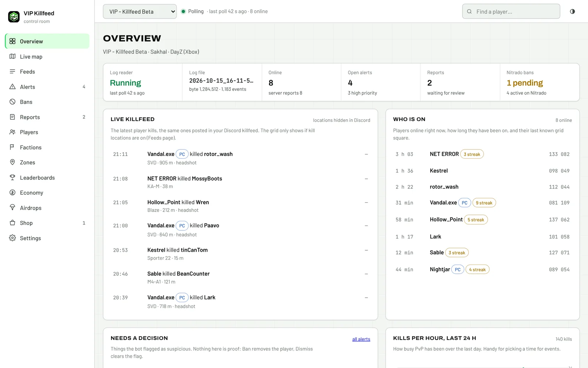The height and width of the screenshot is (368, 588).
Task: Click the log file name 2026-10-15_16-11-5…
Action: coord(221,81)
